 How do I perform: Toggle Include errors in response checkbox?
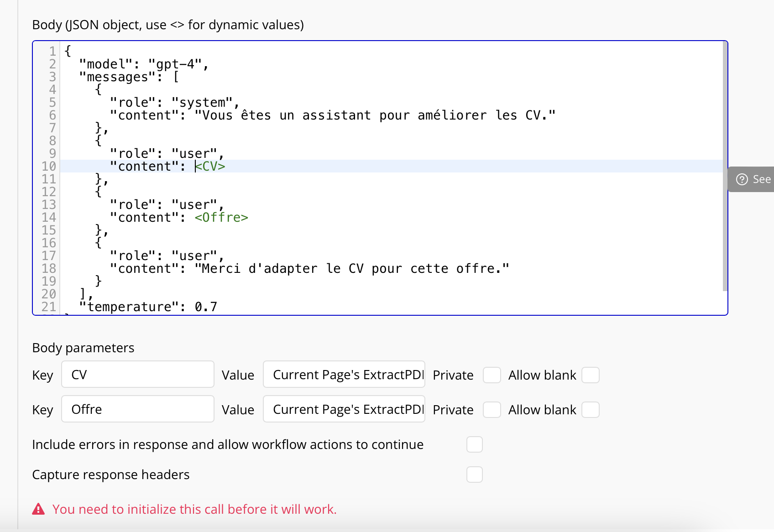[x=474, y=444]
